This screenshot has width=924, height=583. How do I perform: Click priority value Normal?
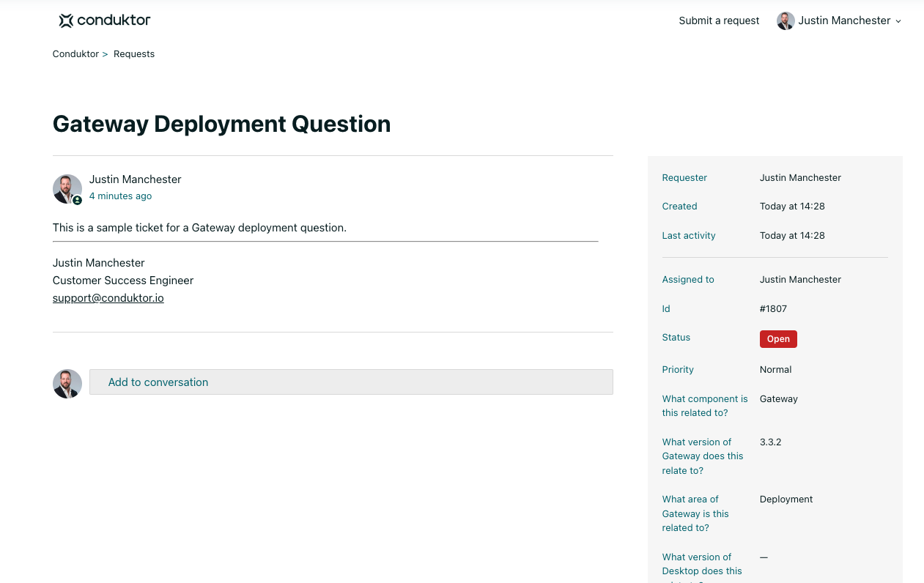(x=775, y=370)
